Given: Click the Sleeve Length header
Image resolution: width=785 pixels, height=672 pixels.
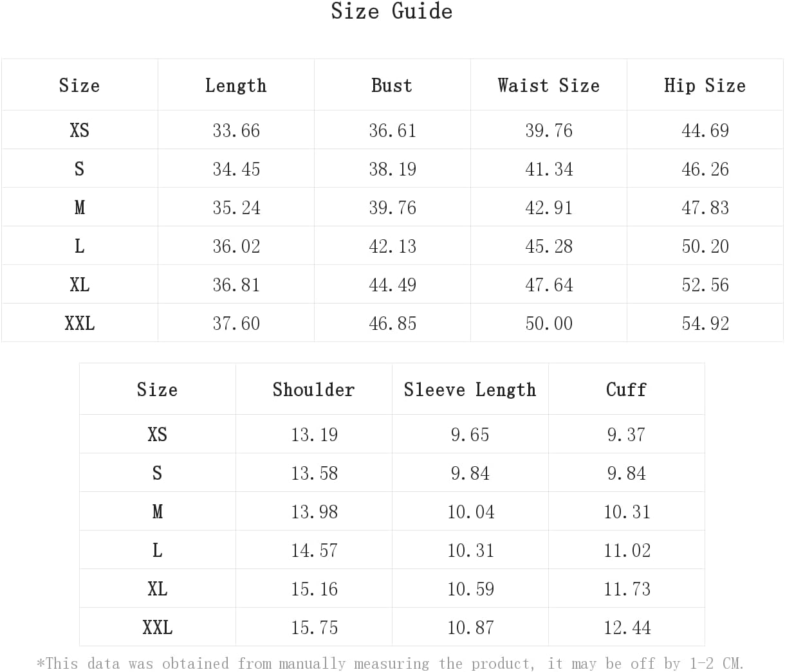Looking at the screenshot, I should [470, 389].
